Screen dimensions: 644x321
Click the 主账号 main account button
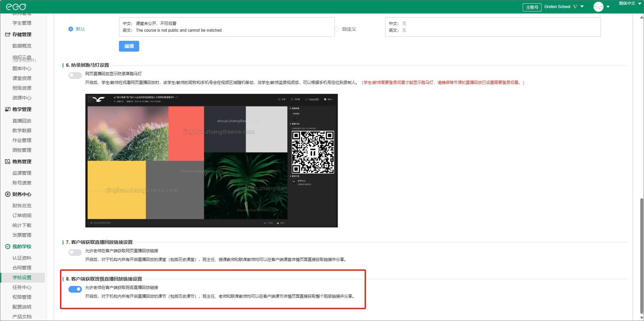click(x=532, y=7)
